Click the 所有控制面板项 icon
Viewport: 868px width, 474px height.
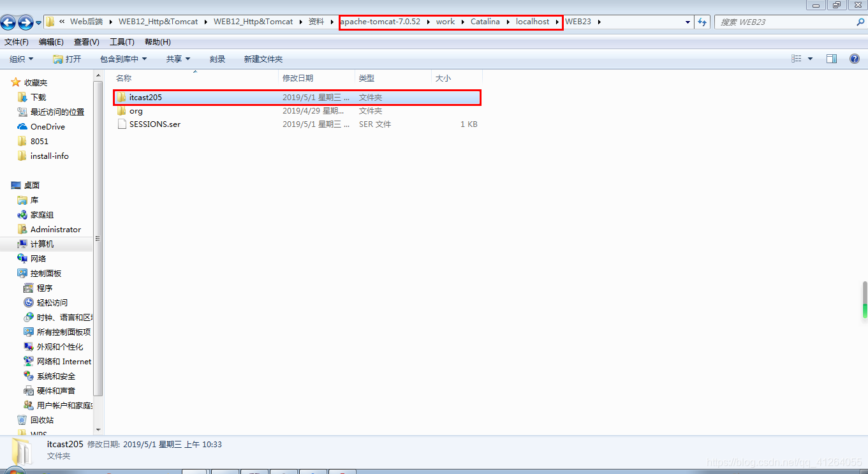[x=29, y=332]
